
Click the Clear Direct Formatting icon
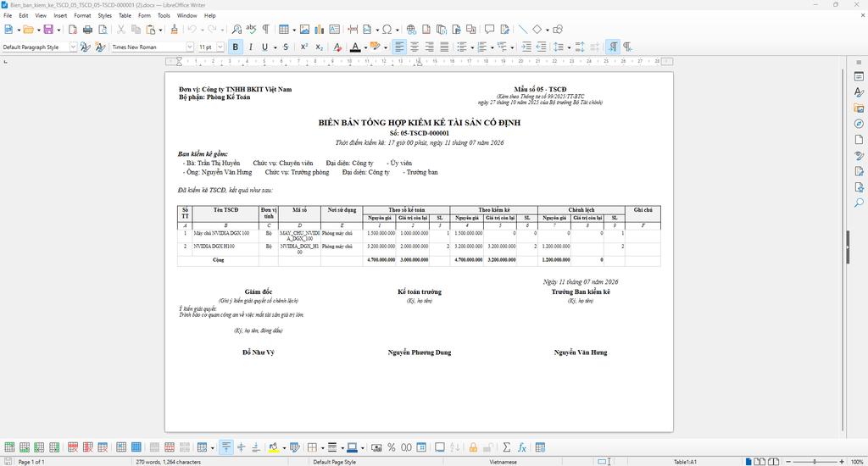pos(337,47)
